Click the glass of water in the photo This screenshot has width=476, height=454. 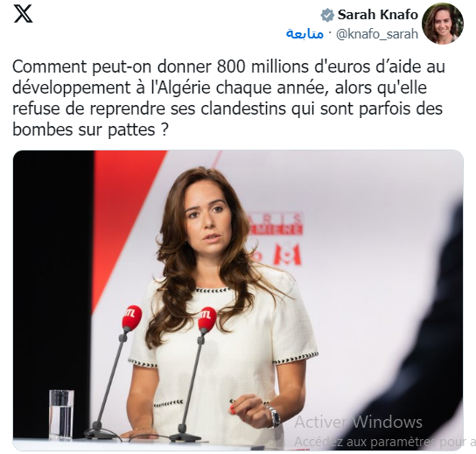61,415
